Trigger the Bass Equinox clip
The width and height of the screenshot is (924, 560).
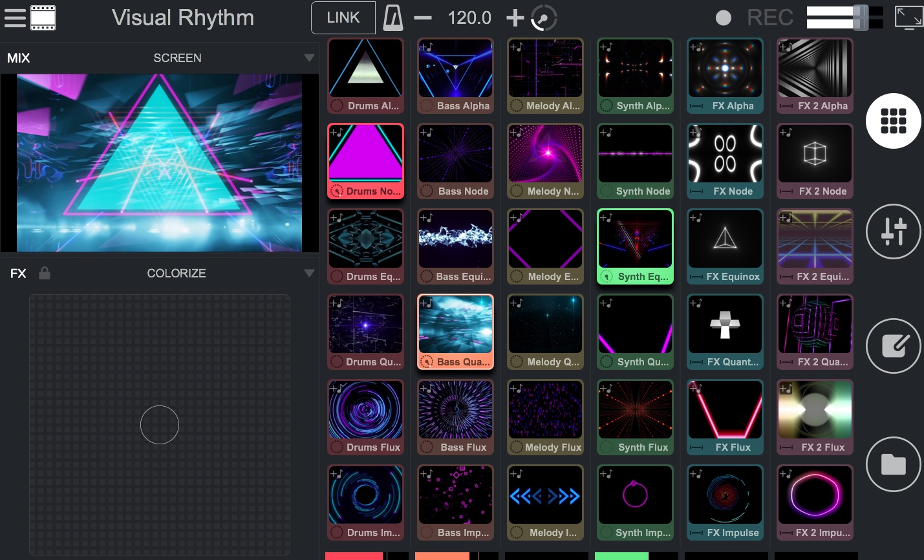456,246
